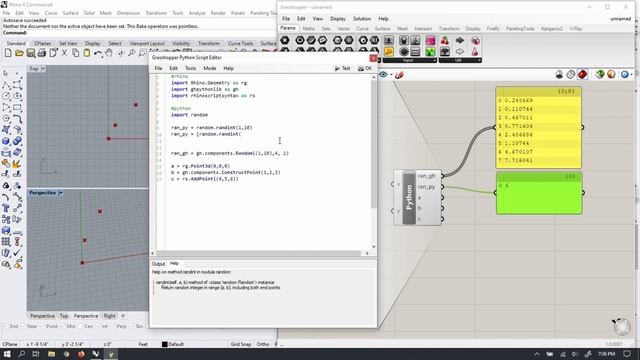The width and height of the screenshot is (640, 360).
Task: Open the Default layer dropdown in status bar
Action: pos(173,344)
